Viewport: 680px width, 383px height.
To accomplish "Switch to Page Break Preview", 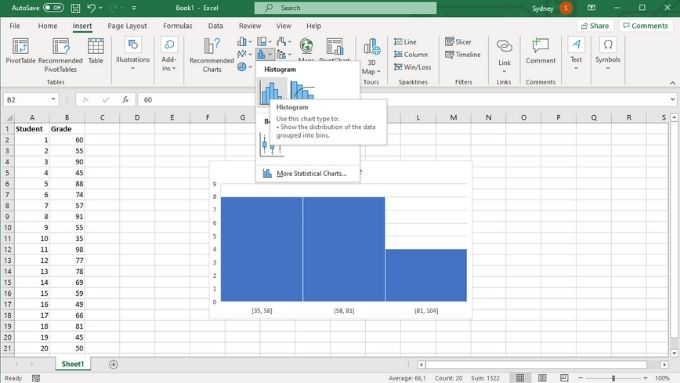I will pos(564,378).
